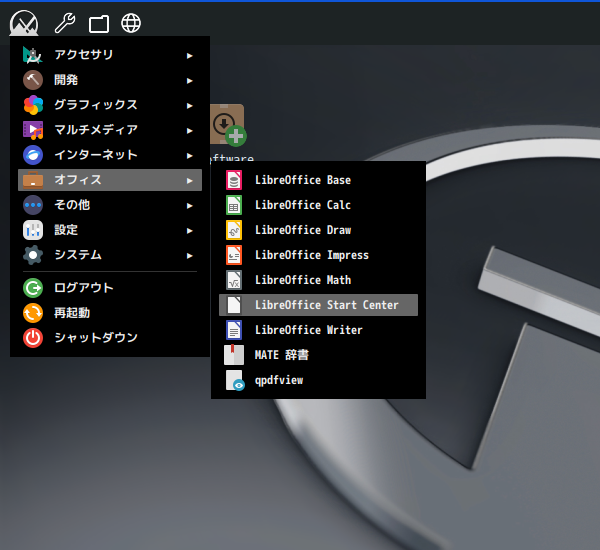Expand the マルチメディア submenu arrow

[x=189, y=131]
